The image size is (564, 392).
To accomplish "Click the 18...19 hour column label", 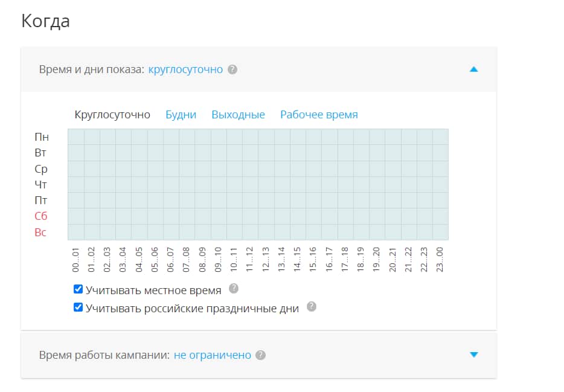I will point(361,260).
